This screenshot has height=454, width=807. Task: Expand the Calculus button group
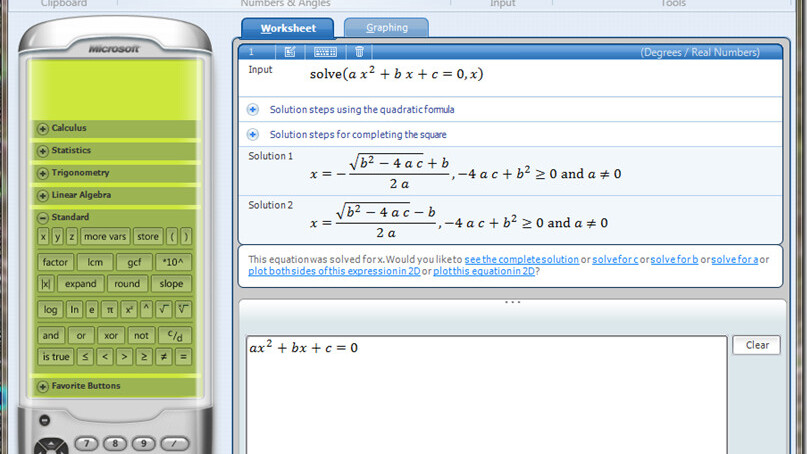point(43,128)
